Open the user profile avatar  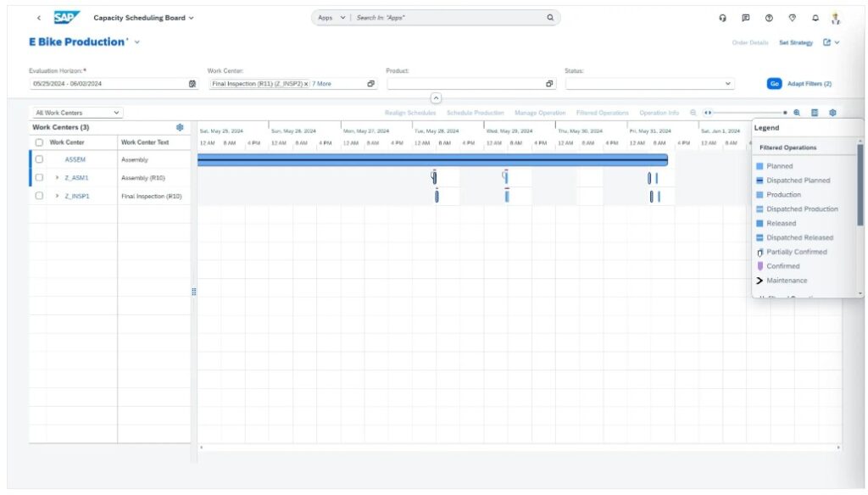836,19
